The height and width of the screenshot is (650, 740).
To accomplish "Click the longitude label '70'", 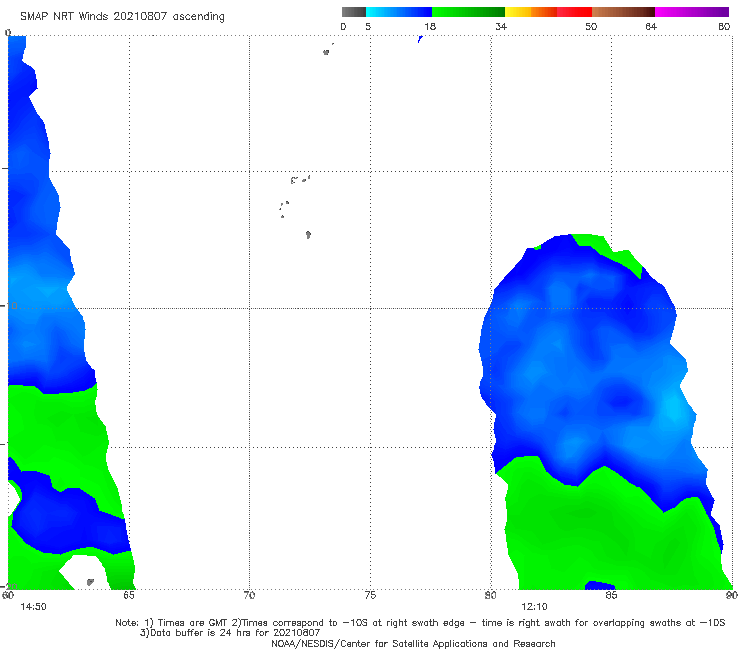I will point(249,595).
